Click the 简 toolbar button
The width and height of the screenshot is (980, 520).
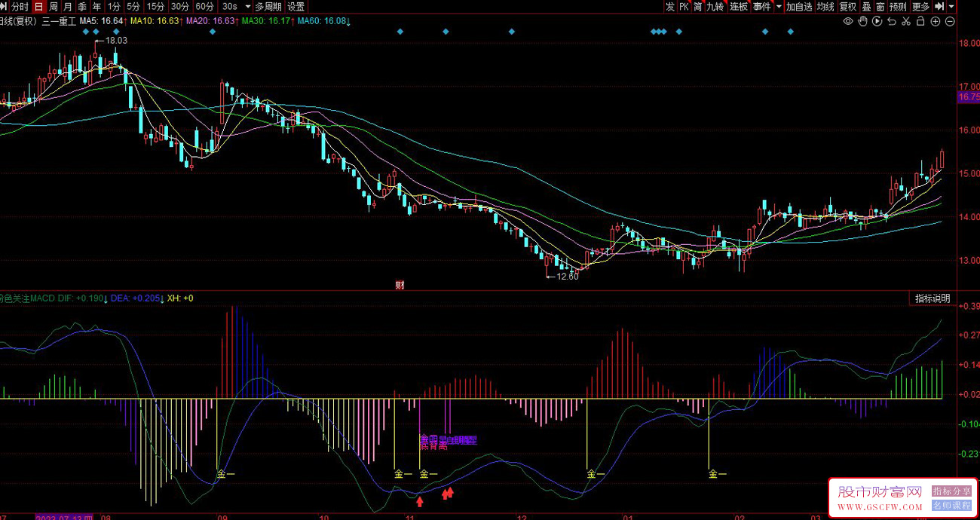point(698,7)
